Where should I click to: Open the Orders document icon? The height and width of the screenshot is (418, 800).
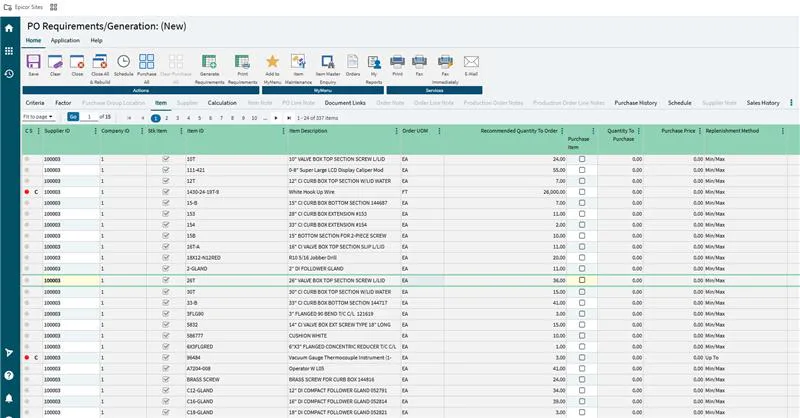coord(353,62)
